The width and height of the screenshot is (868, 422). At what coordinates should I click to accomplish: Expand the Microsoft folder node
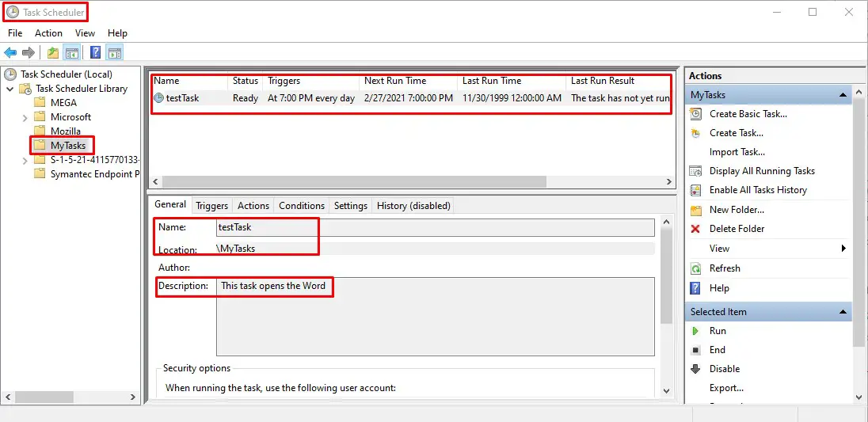25,117
